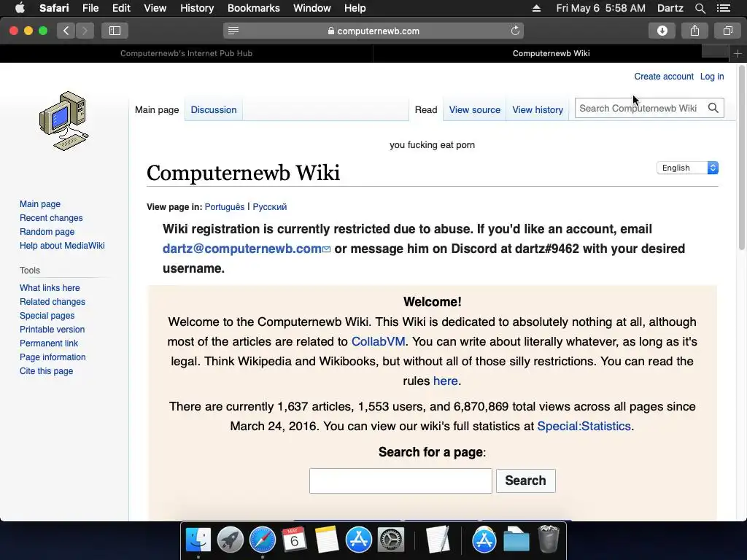Click the Search for a page text box
The image size is (747, 560).
coord(400,481)
